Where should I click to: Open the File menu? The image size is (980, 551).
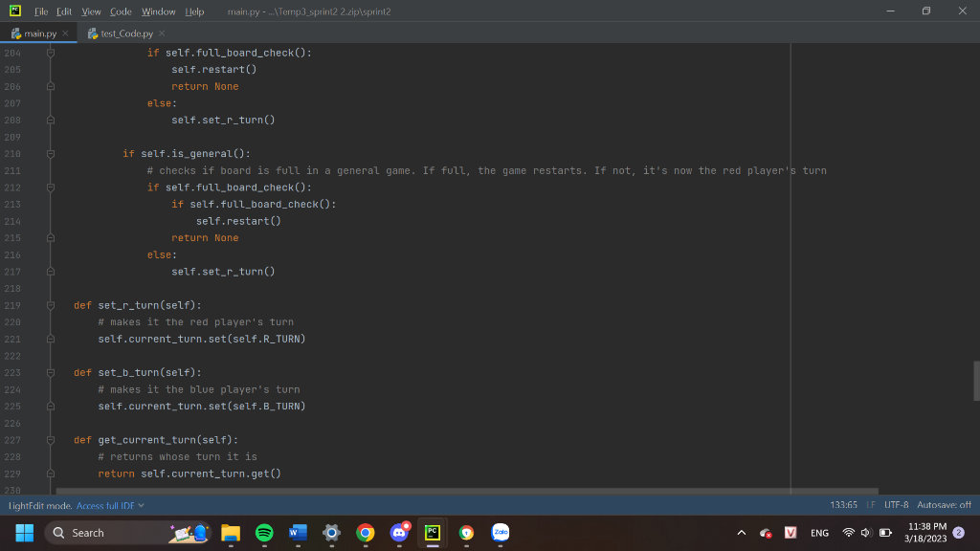point(40,11)
